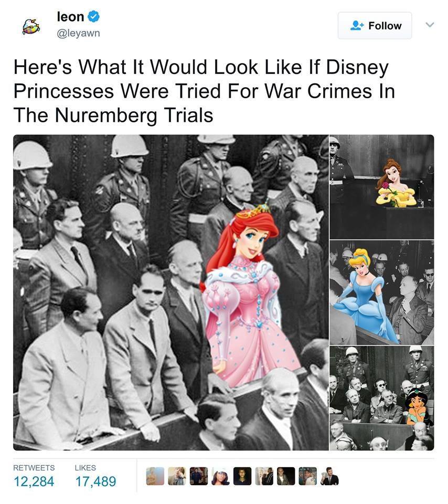
Task: Click the fifth liker avatar
Action: [242, 476]
